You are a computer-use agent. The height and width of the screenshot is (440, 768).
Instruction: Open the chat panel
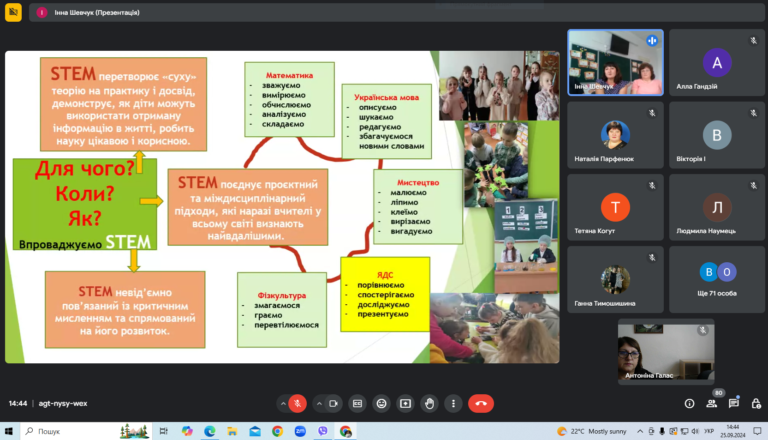click(733, 404)
